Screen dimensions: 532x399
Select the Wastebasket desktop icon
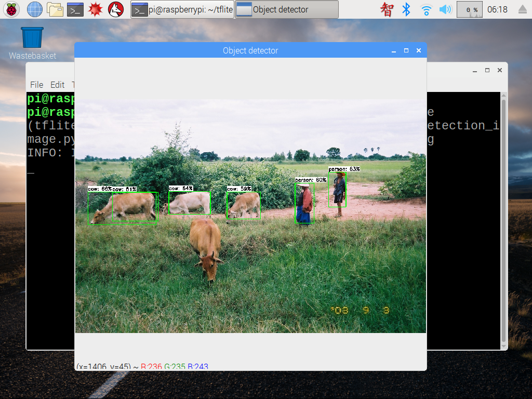click(32, 44)
